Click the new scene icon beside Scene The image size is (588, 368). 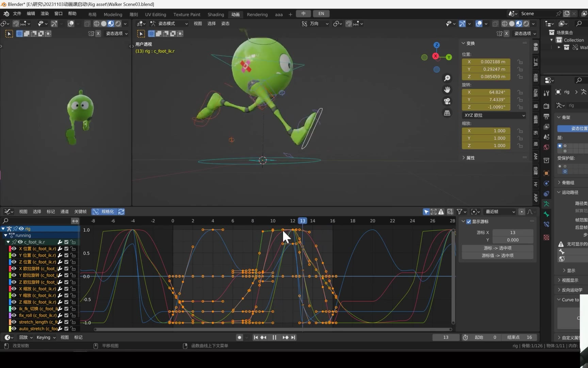[x=567, y=14]
